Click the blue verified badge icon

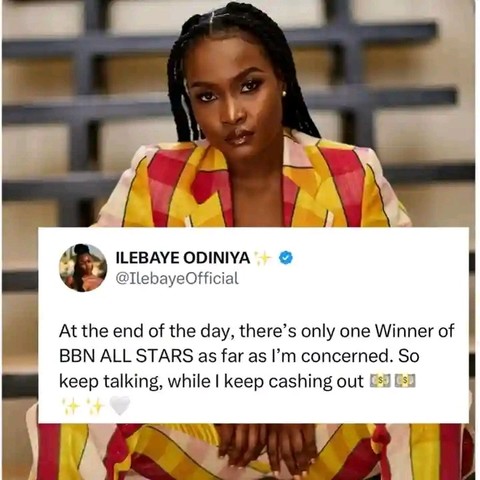click(x=285, y=258)
